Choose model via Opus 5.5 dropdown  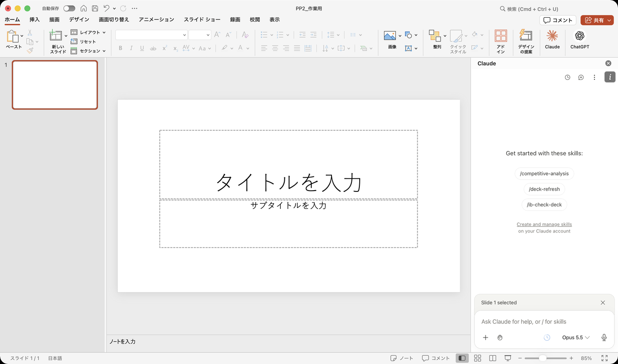[576, 338]
